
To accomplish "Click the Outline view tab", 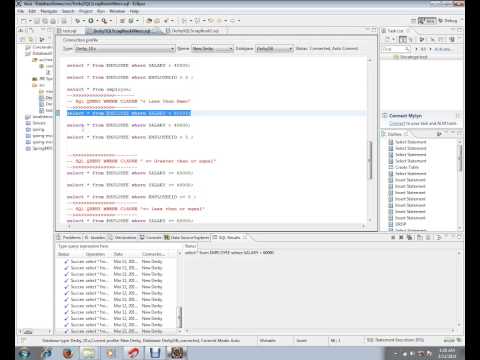I will click(394, 134).
